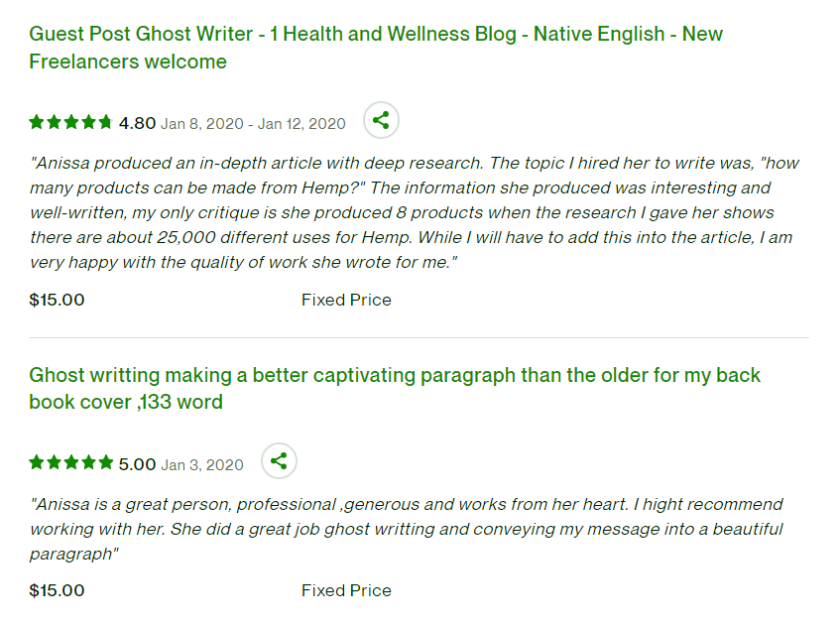Click the first star of the 5.00 rating
The height and width of the screenshot is (627, 840).
click(37, 463)
